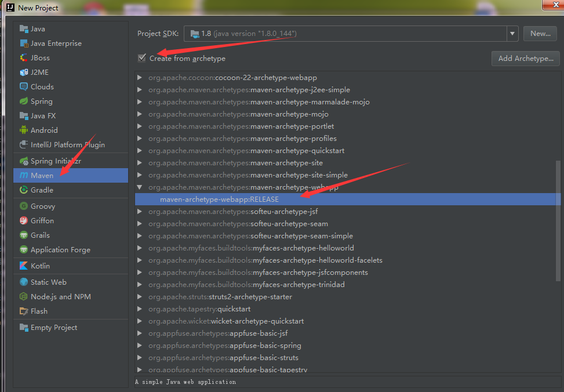Pick the Node.js and NPM icon
This screenshot has width=564, height=392.
pos(24,297)
